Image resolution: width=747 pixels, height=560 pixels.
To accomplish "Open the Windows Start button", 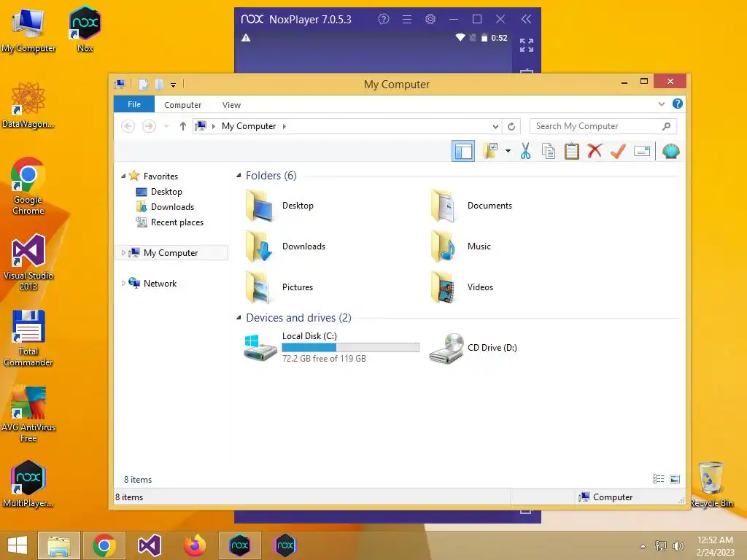I will pyautogui.click(x=18, y=545).
